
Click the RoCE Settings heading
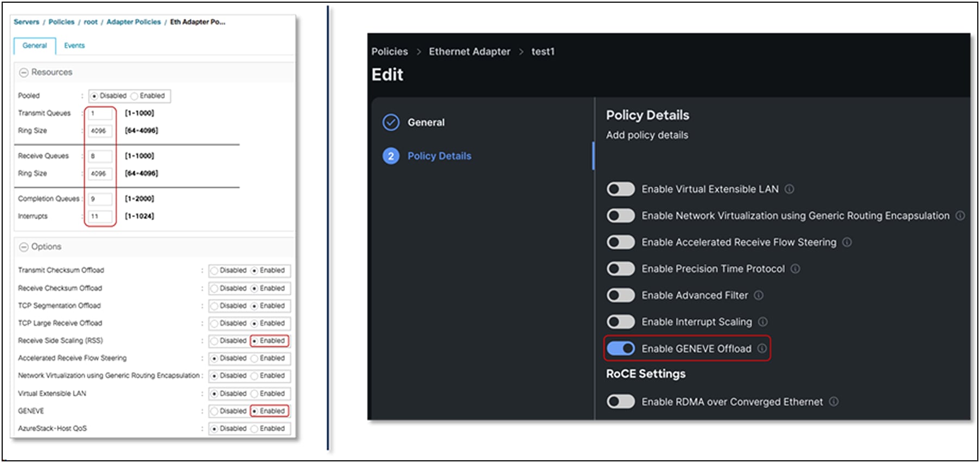coord(646,374)
